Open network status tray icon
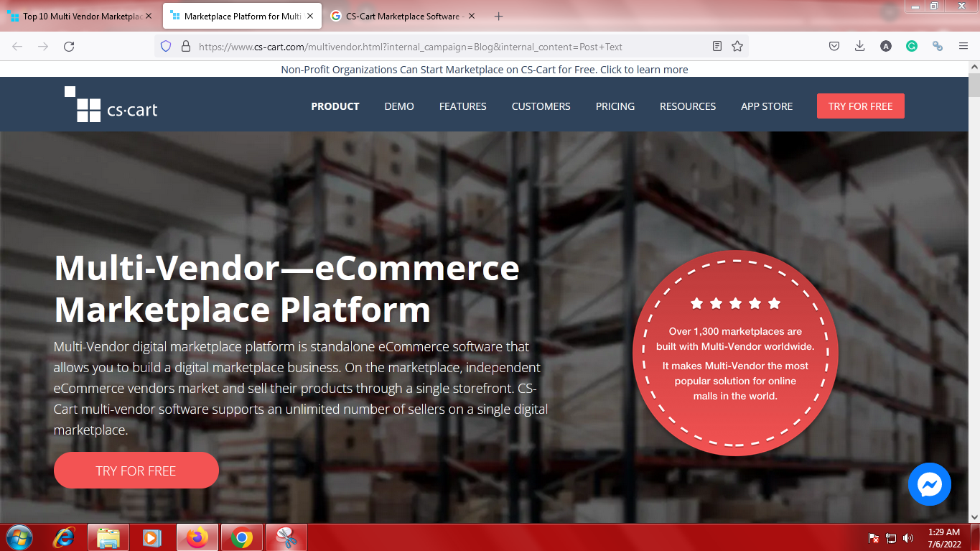980x551 pixels. pos(891,538)
